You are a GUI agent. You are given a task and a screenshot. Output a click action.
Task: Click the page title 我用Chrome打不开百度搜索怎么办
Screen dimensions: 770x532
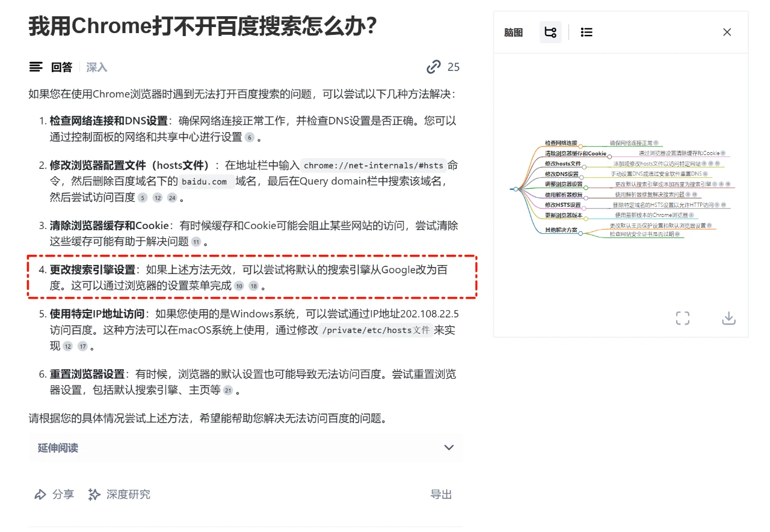[x=203, y=26]
